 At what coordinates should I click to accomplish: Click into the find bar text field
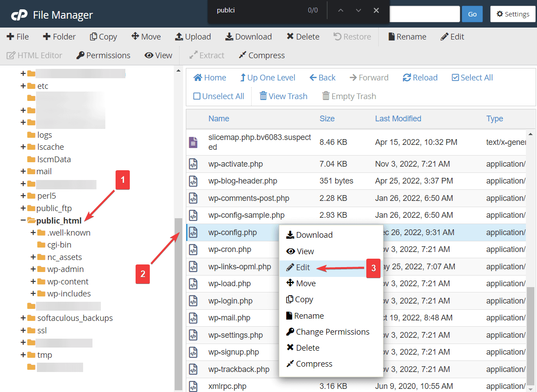[x=258, y=10]
